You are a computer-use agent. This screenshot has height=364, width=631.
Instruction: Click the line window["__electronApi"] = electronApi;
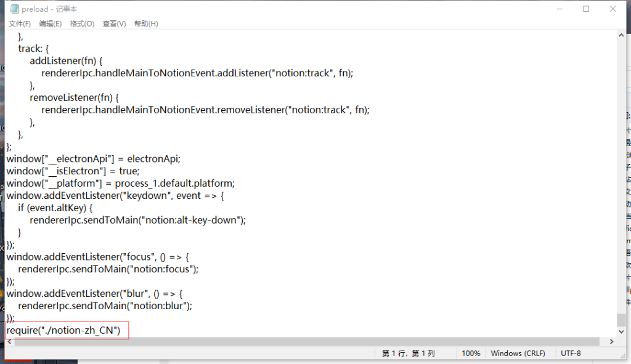[94, 159]
